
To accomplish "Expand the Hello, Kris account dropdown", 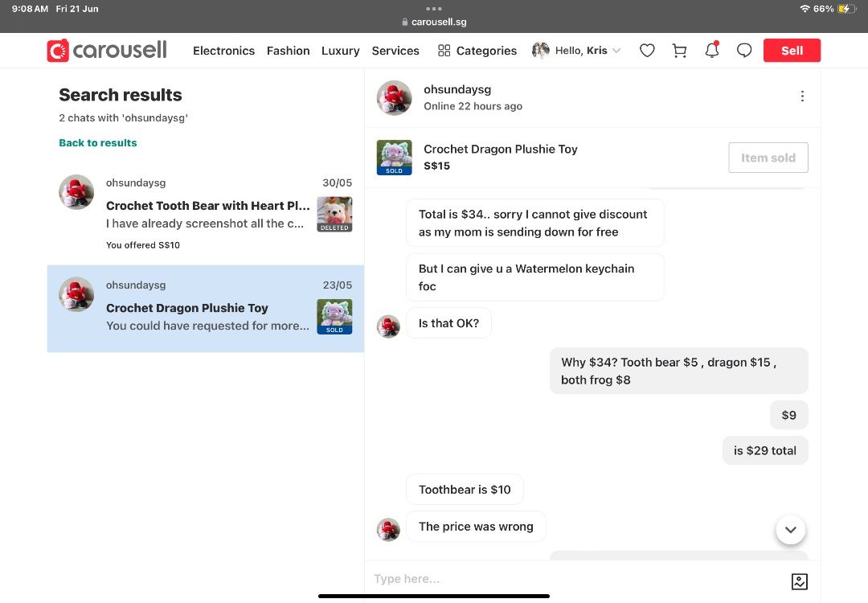I will [x=576, y=51].
